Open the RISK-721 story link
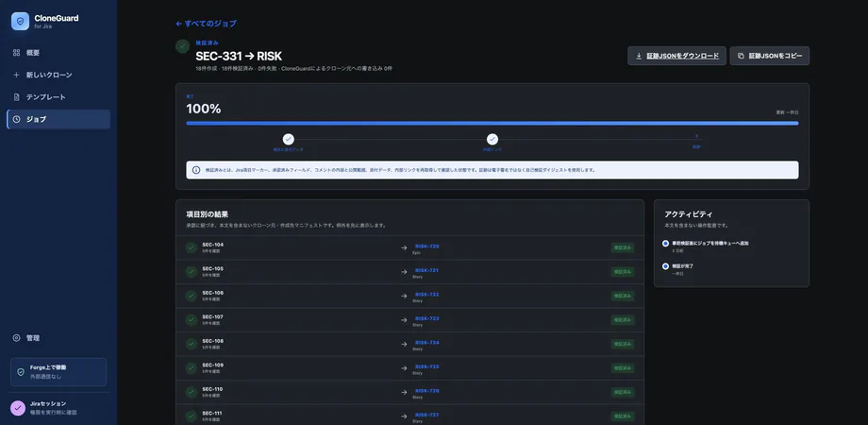Viewport: 868px width, 425px height. 426,270
